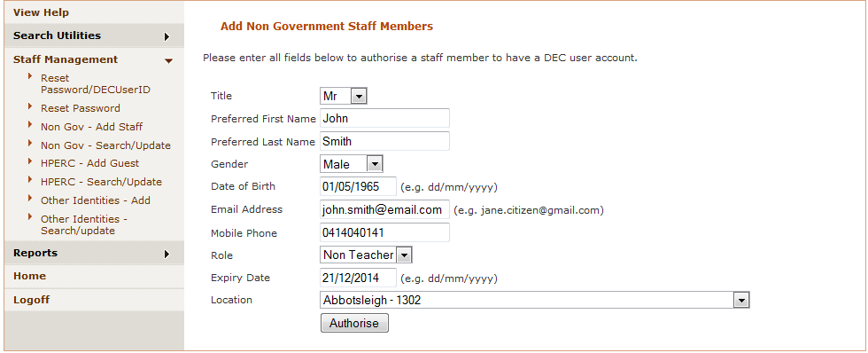Screen dimensions: 868x353
Task: Click the Expiry Date field
Action: pyautogui.click(x=358, y=278)
